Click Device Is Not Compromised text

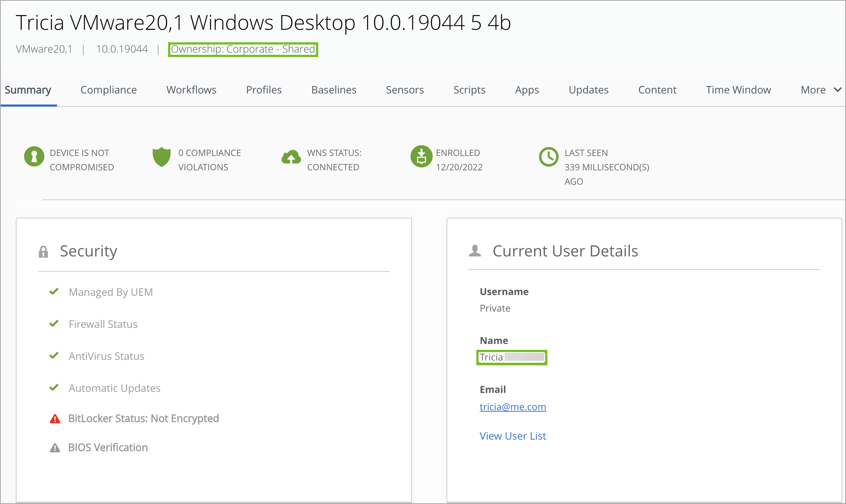[x=82, y=160]
